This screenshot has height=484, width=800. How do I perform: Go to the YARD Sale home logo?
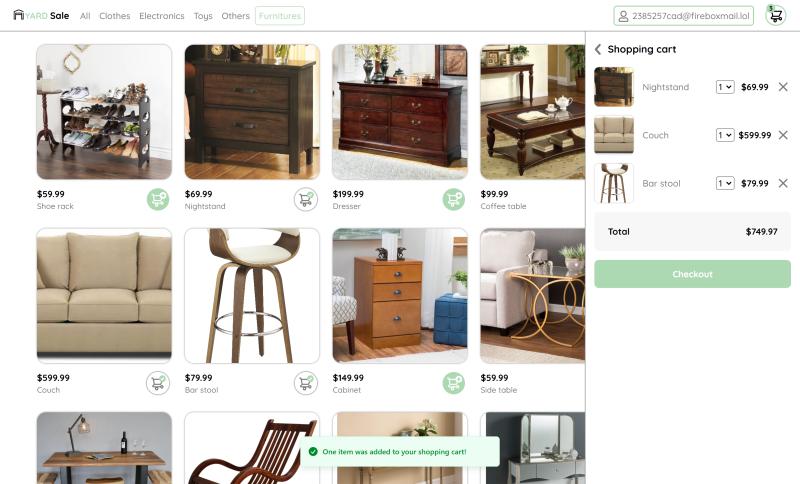point(41,15)
